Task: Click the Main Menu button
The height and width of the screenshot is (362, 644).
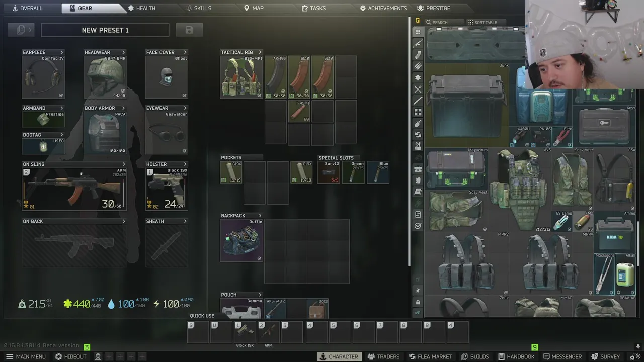Action: pyautogui.click(x=26, y=356)
